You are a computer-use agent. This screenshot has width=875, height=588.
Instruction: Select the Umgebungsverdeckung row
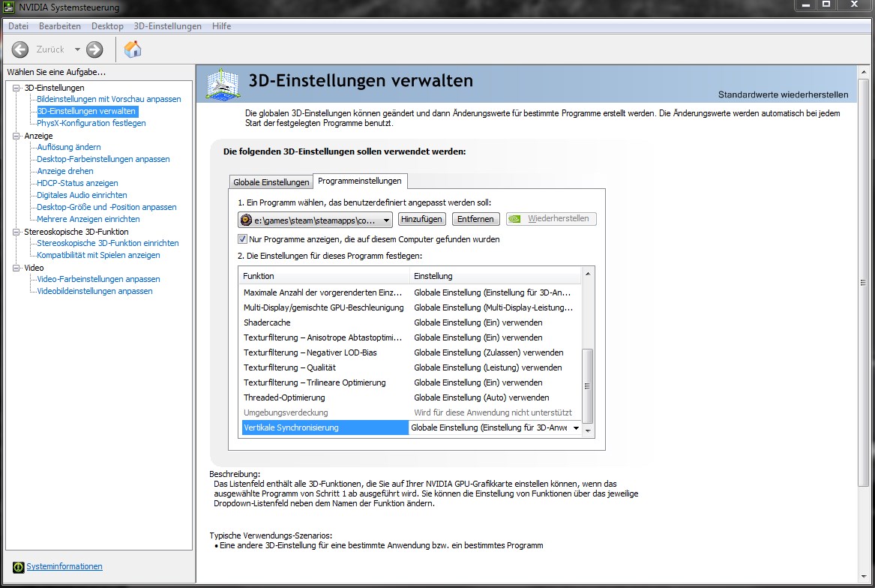pos(410,413)
